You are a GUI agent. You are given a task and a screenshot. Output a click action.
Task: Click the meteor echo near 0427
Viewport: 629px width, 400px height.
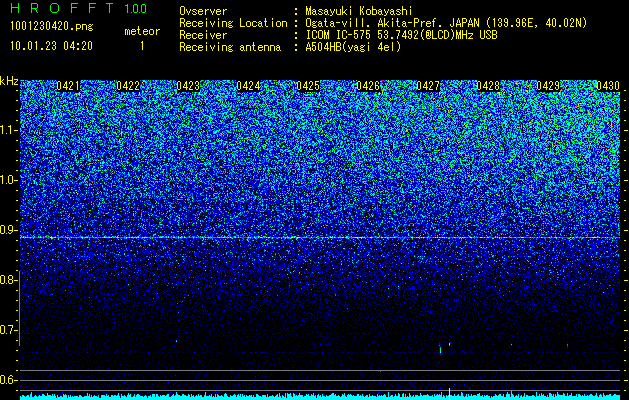[x=440, y=348]
